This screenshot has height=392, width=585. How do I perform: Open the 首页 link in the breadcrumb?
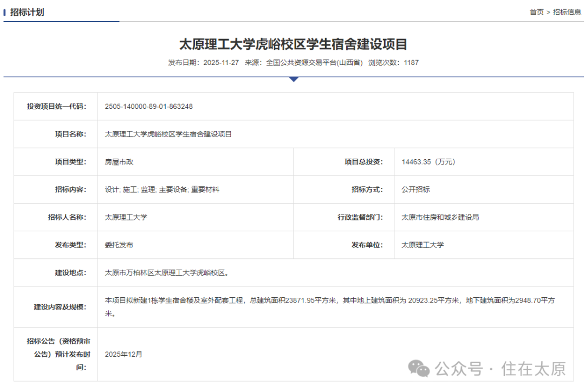click(x=537, y=11)
